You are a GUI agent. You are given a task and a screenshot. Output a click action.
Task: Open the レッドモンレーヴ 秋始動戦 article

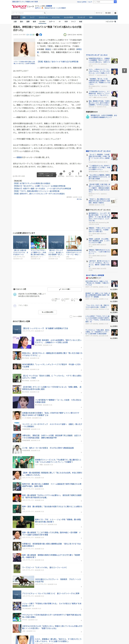(45, 328)
